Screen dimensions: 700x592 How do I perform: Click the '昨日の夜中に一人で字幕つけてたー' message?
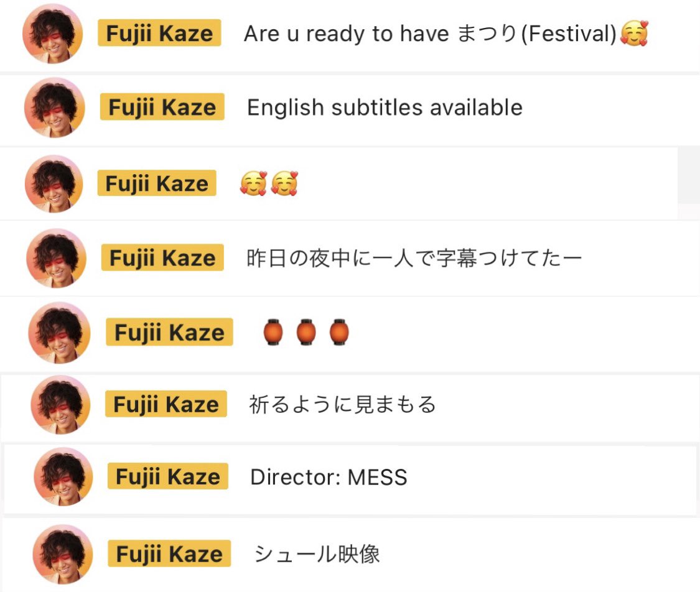[414, 258]
